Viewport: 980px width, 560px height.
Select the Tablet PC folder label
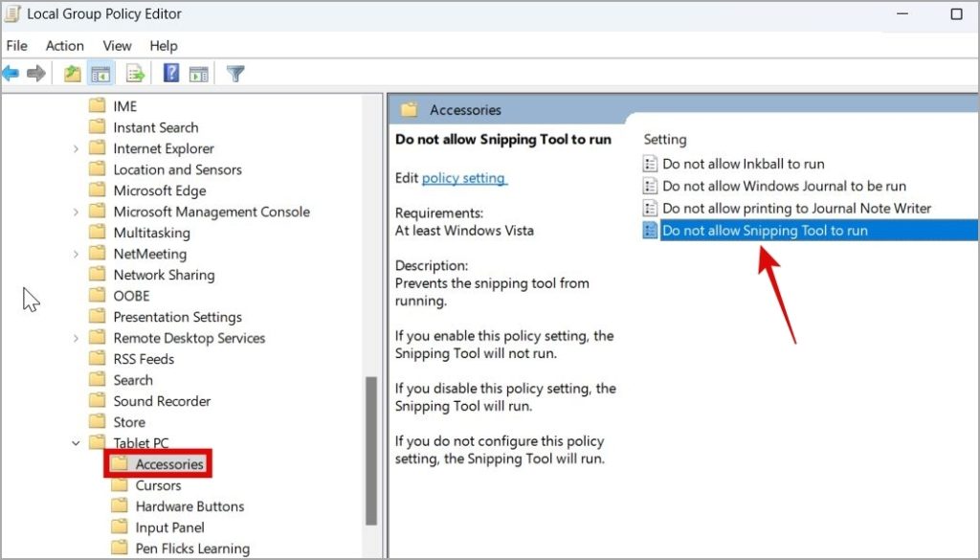click(142, 443)
